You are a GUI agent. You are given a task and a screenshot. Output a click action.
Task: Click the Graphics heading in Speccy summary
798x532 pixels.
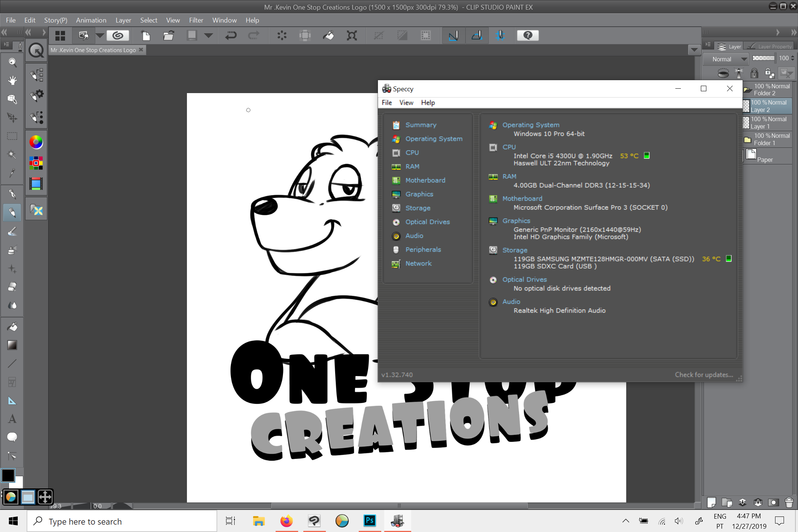tap(516, 221)
